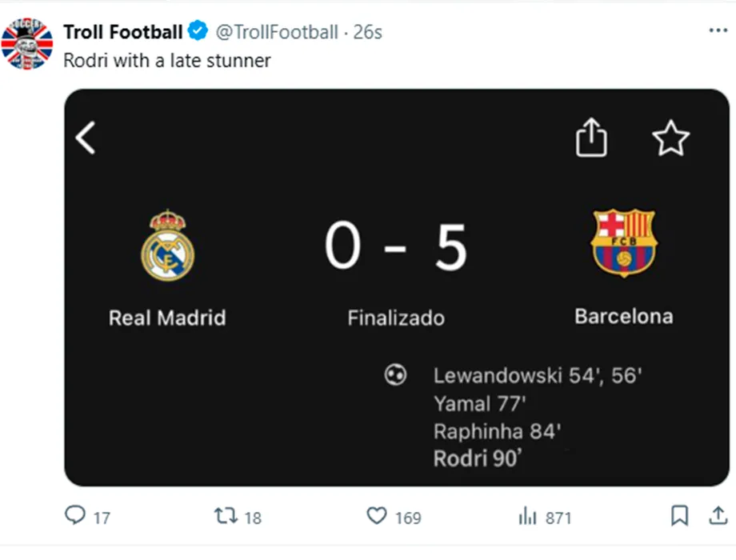Click the blue verified badge

coord(198,32)
